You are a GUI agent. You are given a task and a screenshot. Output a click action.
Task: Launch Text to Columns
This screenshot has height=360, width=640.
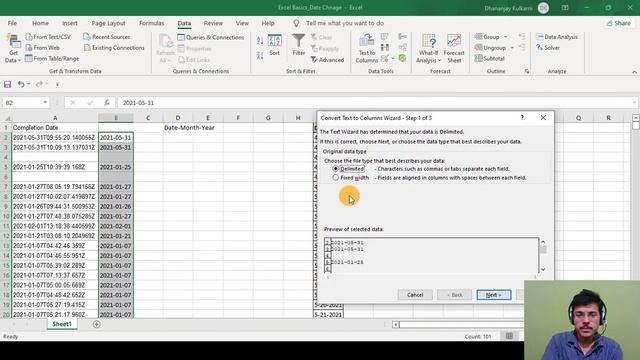tap(367, 49)
